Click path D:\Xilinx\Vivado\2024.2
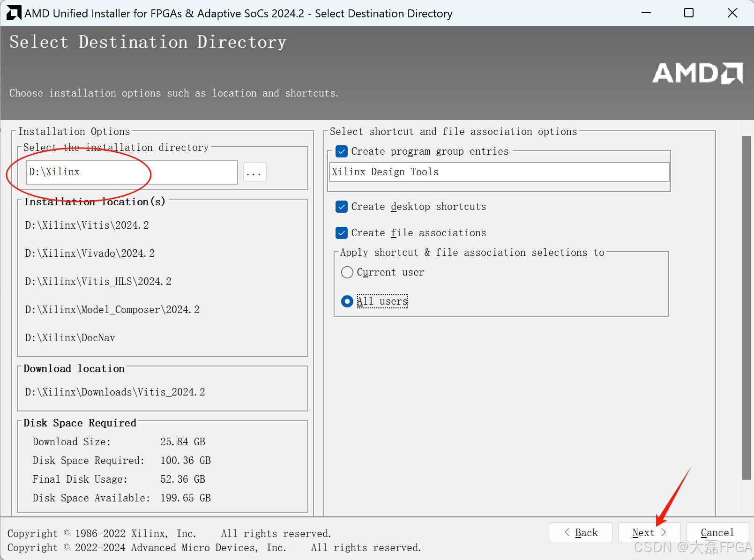 tap(90, 254)
